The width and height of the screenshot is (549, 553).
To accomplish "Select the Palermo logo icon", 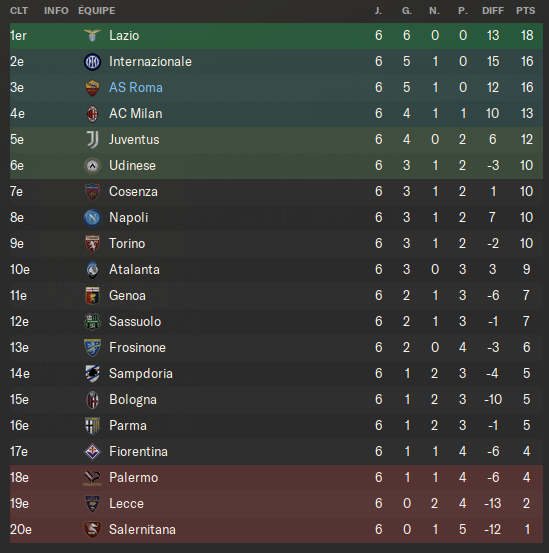I will point(92,478).
